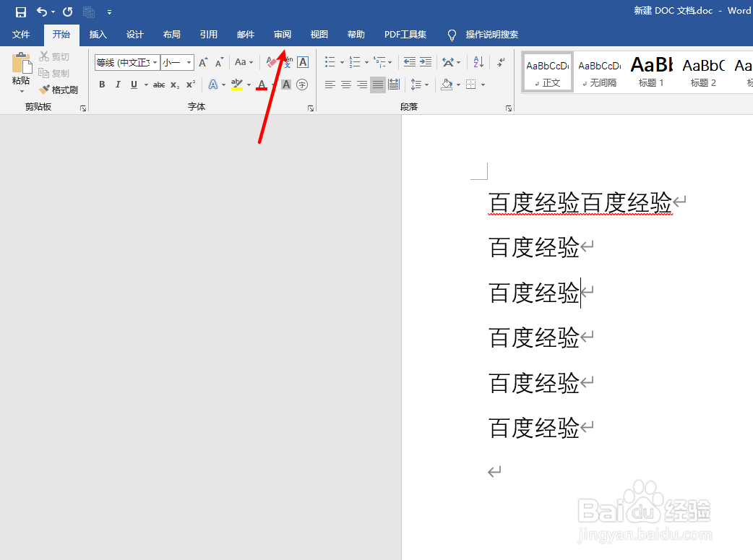Open the line spacing dropdown
753x560 pixels.
click(419, 85)
